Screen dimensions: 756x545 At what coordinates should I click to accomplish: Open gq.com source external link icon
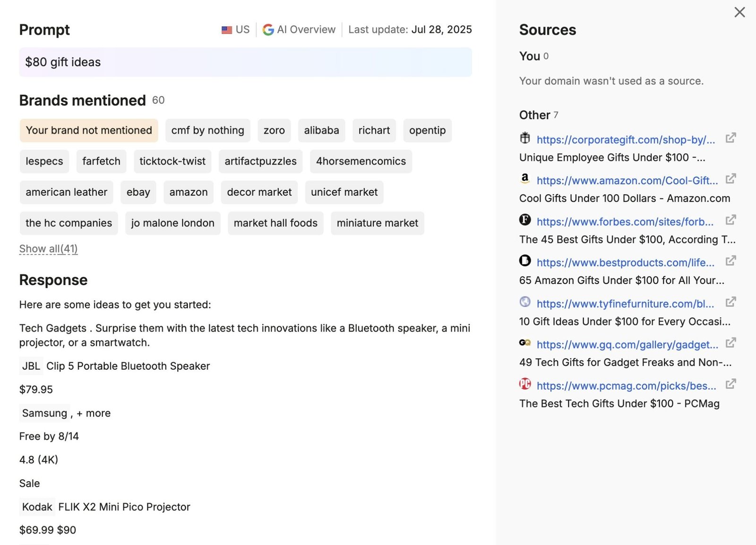730,343
